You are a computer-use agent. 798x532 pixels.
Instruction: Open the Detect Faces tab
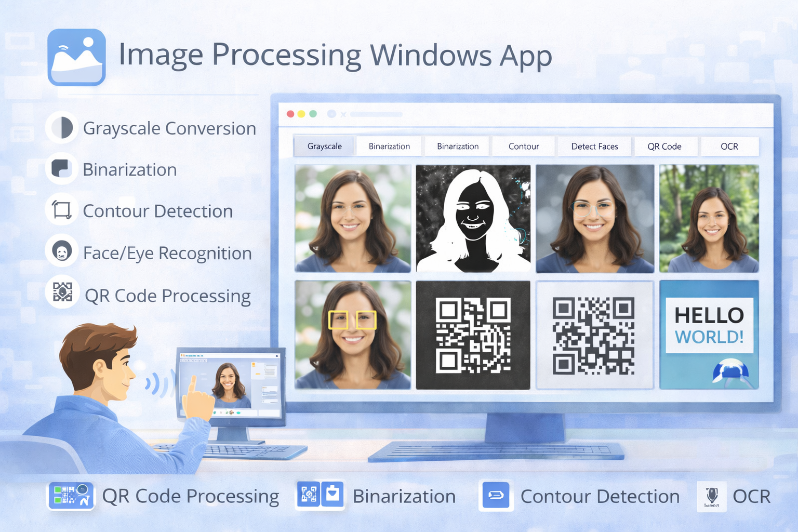tap(594, 146)
